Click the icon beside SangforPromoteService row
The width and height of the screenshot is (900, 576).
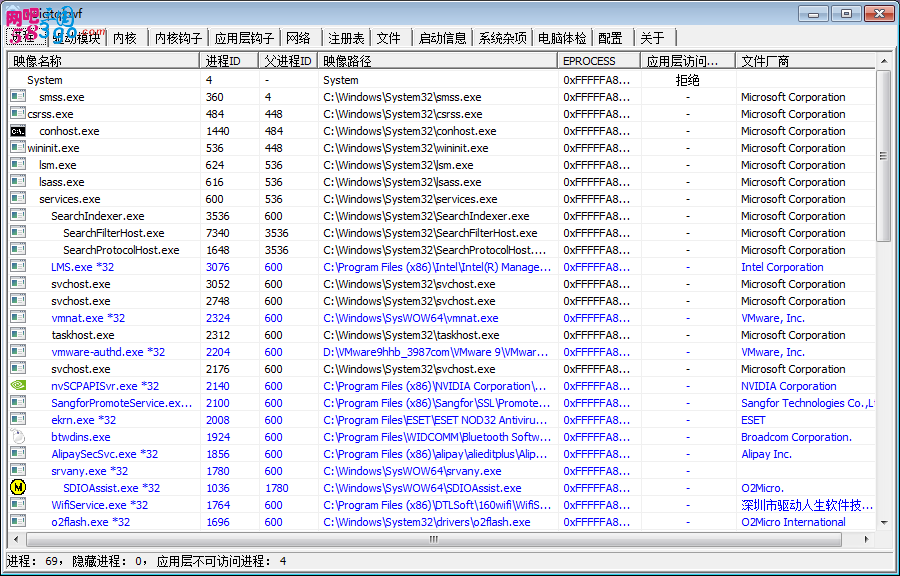[x=18, y=403]
